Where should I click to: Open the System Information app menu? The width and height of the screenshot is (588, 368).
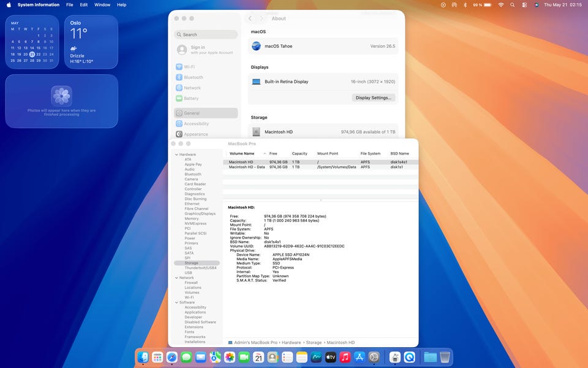pos(38,5)
